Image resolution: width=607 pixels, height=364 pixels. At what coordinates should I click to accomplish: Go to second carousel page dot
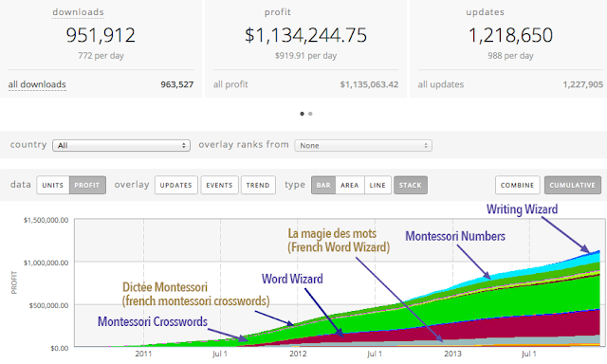click(x=310, y=114)
